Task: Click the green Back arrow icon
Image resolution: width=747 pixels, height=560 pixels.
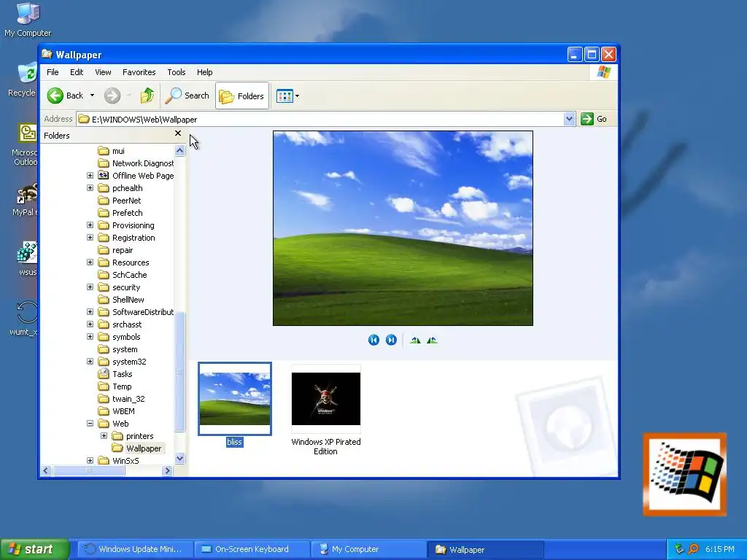Action: pyautogui.click(x=55, y=96)
